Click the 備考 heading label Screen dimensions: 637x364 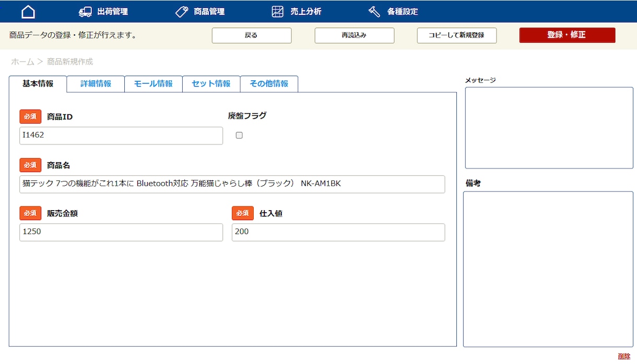(x=473, y=184)
